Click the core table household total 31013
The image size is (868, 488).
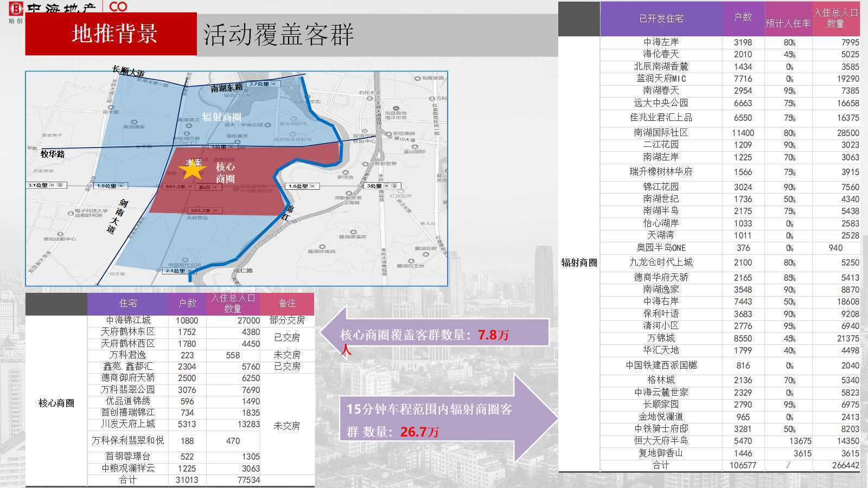(187, 480)
